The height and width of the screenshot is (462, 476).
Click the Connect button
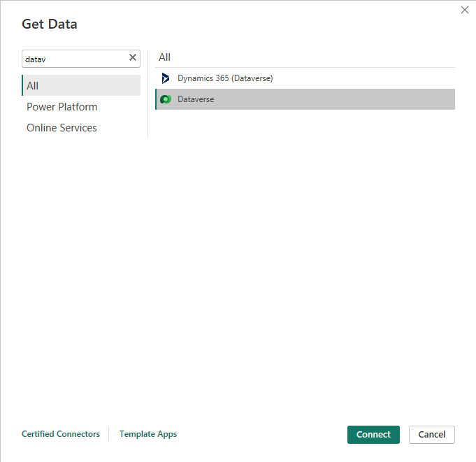pyautogui.click(x=373, y=435)
